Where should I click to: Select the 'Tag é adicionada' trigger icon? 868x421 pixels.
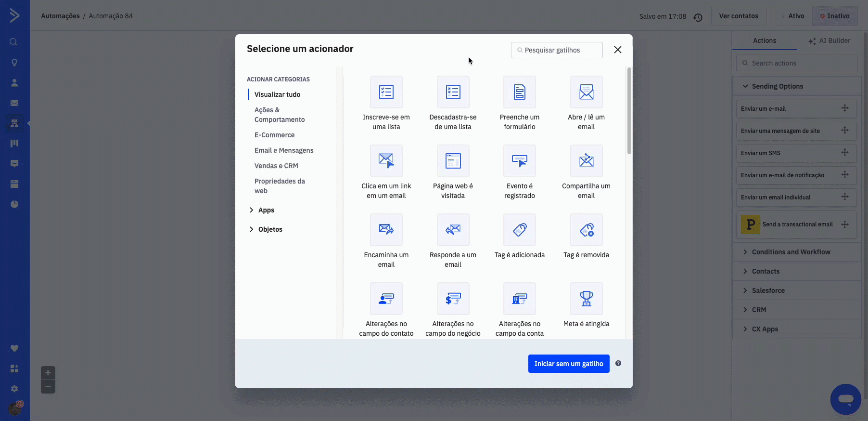(519, 230)
